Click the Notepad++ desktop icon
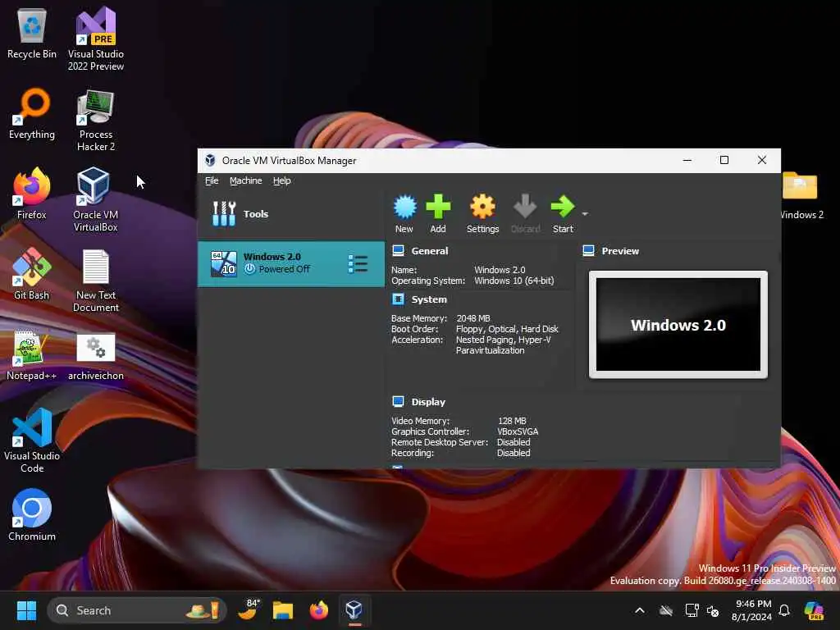This screenshot has width=840, height=630. coord(32,355)
